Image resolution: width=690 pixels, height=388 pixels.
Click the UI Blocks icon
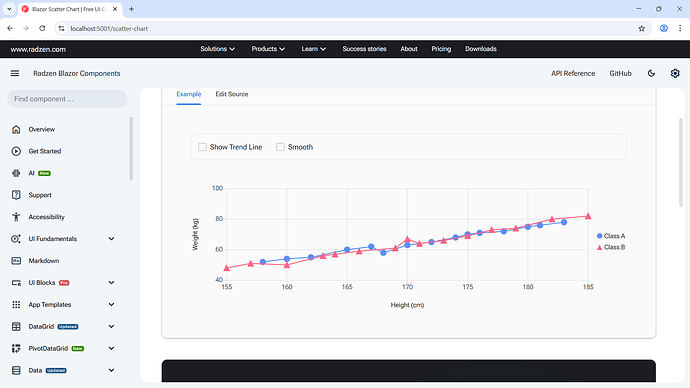pyautogui.click(x=16, y=283)
